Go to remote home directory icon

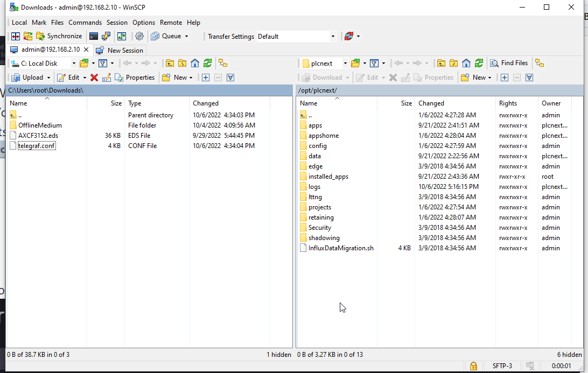pyautogui.click(x=466, y=64)
